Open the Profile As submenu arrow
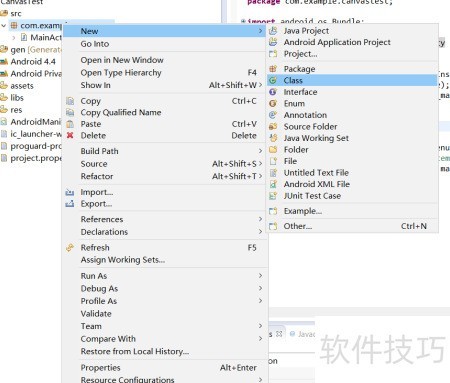Screen dimensions: 450x383 [260, 301]
